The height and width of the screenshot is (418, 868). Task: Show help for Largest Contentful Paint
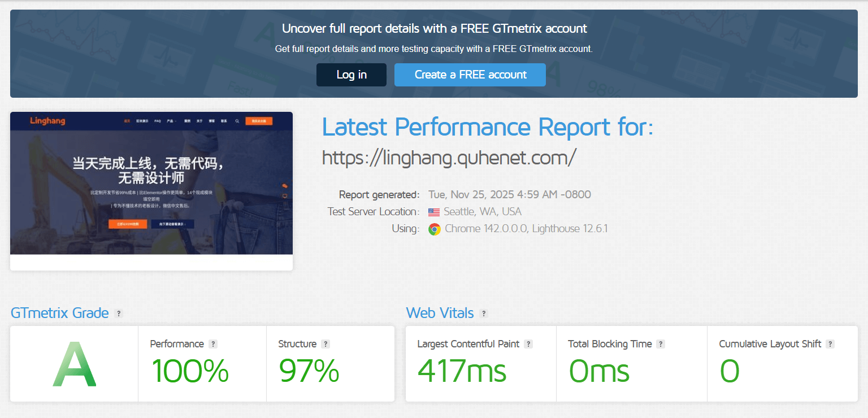tap(528, 344)
